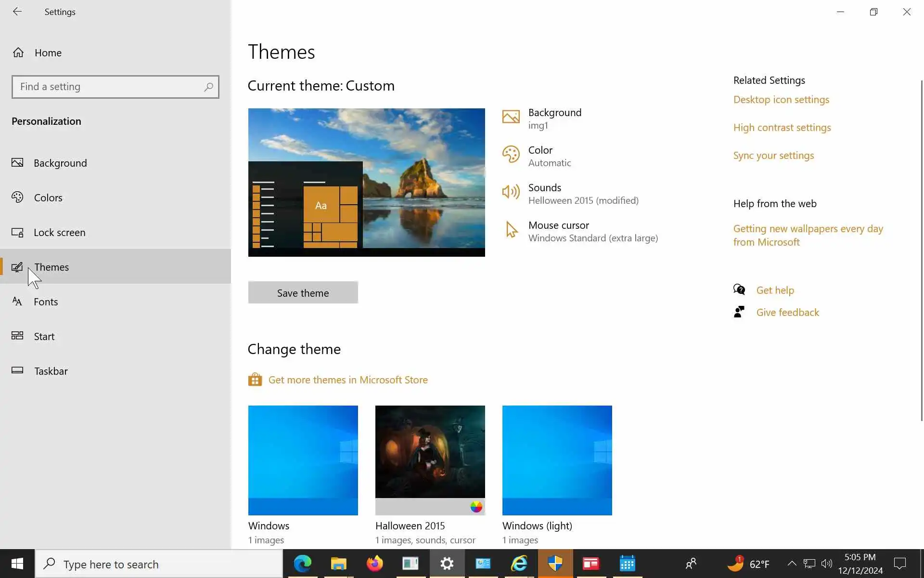Viewport: 924px width, 578px height.
Task: Follow High contrast settings link
Action: point(782,128)
